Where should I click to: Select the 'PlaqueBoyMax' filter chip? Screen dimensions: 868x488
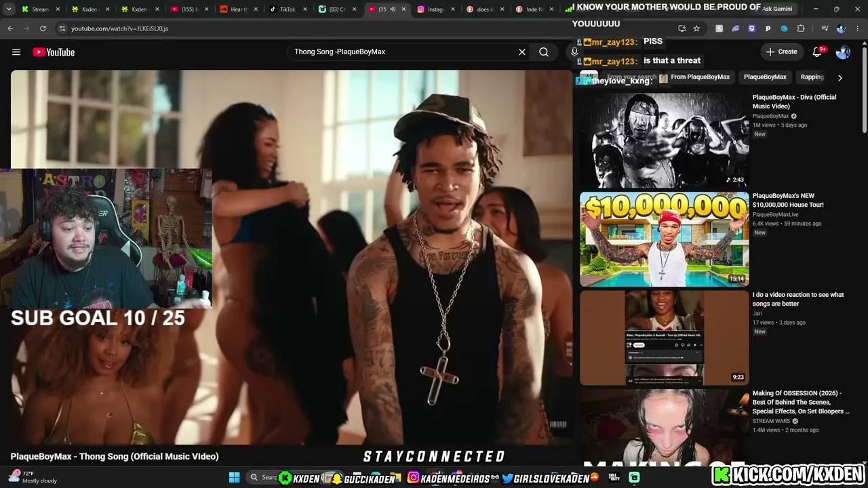coord(765,77)
